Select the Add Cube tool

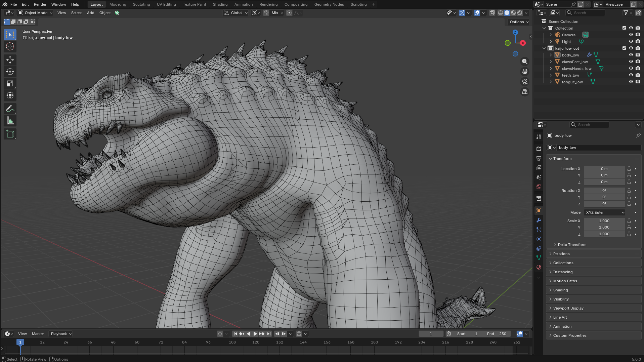click(10, 134)
